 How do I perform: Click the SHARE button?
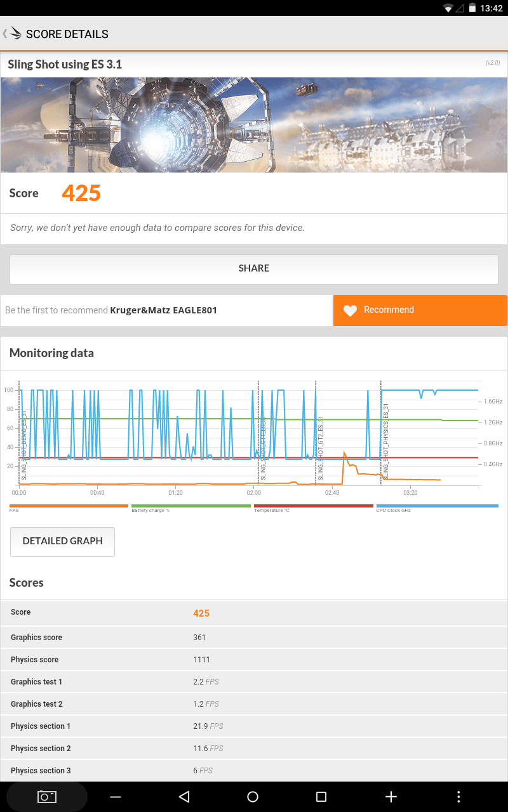pos(254,268)
